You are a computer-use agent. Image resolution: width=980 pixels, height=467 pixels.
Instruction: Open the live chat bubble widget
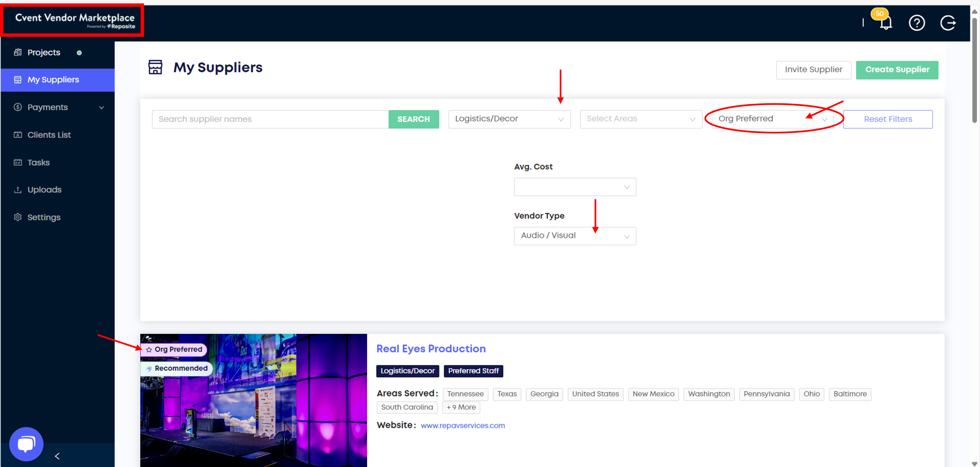tap(26, 444)
